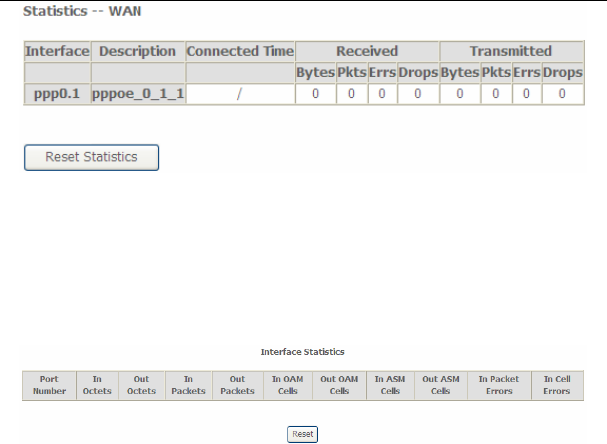The image size is (607, 444).
Task: Click the In OAM Cells column header
Action: tap(288, 385)
